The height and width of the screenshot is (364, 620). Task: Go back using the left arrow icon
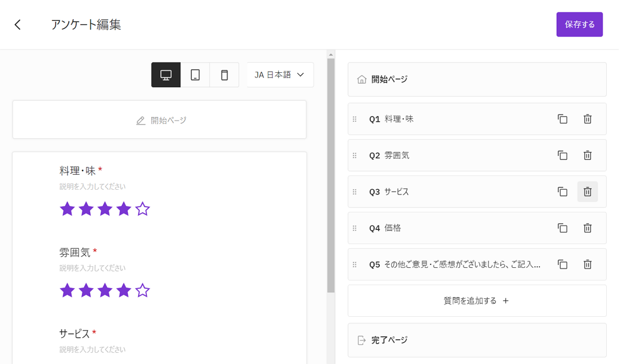tap(17, 24)
